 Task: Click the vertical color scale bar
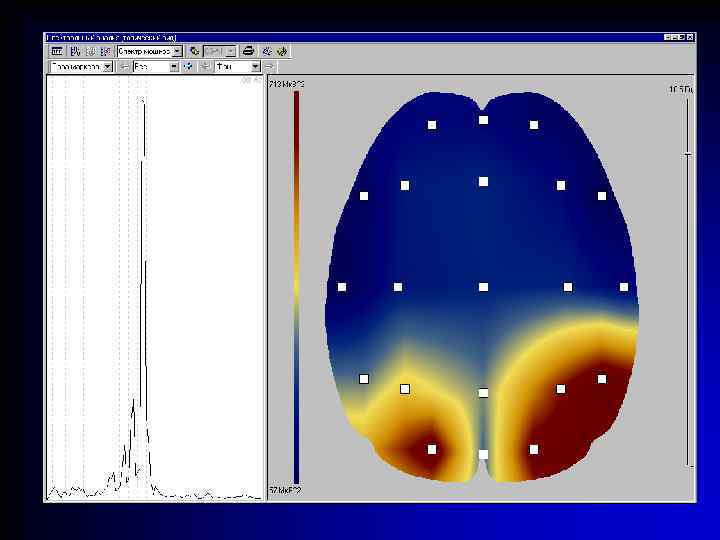point(297,287)
